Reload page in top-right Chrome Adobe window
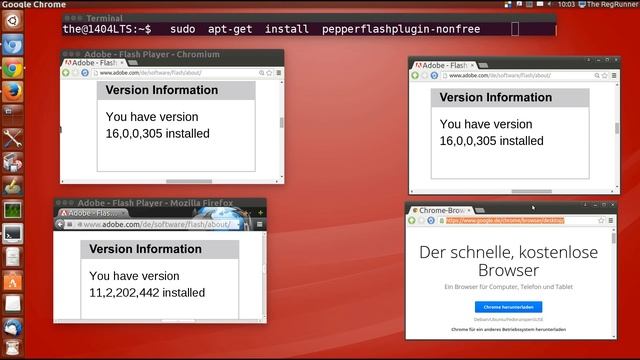 click(x=434, y=76)
